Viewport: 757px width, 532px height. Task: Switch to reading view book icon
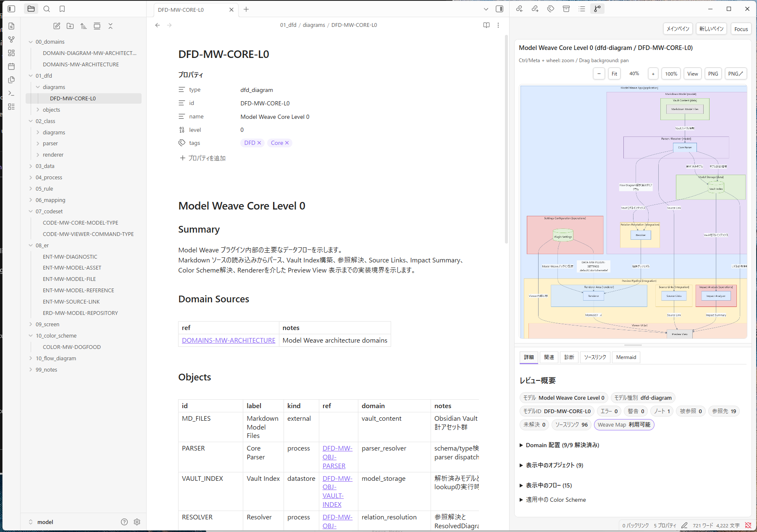(x=486, y=25)
